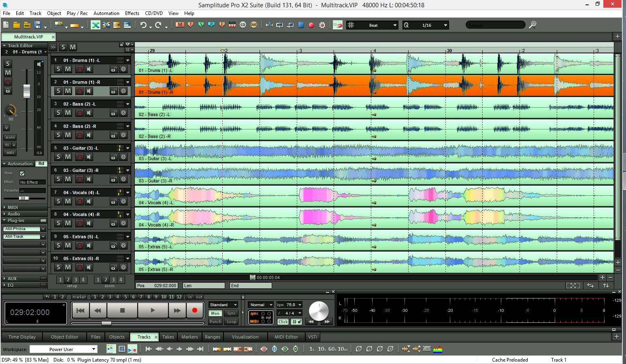Open the Effects menu

(132, 13)
